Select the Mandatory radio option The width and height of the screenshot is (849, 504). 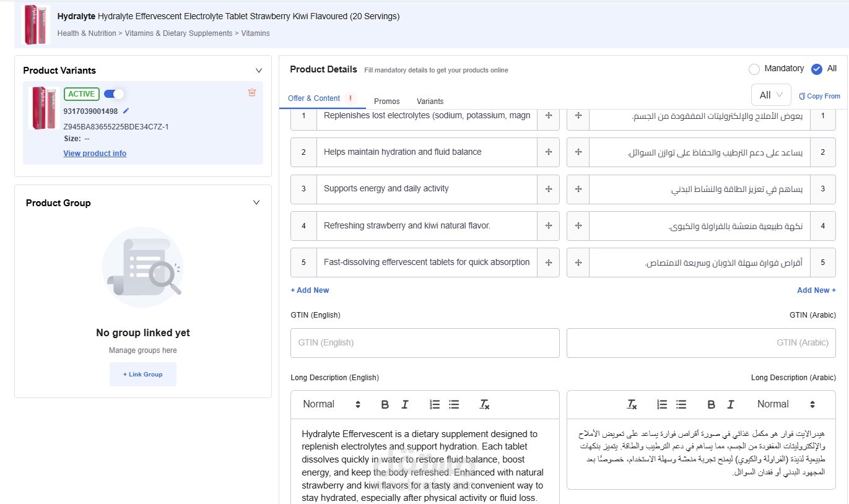[x=754, y=69]
